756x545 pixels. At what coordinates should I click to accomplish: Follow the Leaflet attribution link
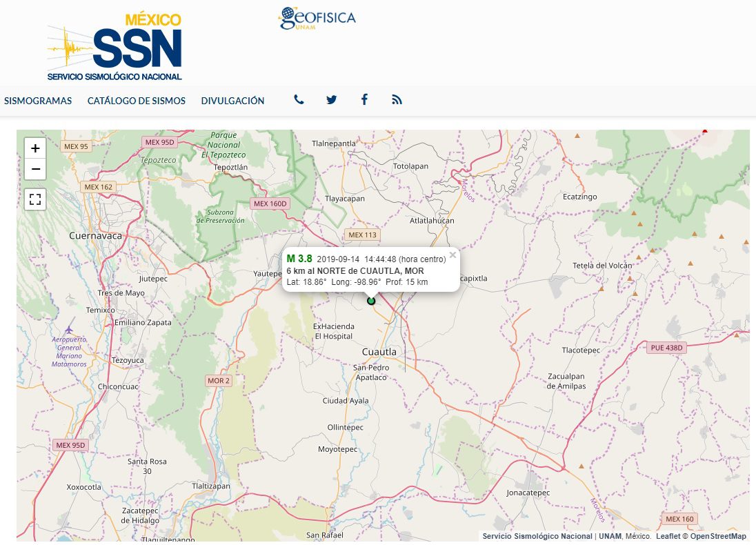[x=668, y=536]
